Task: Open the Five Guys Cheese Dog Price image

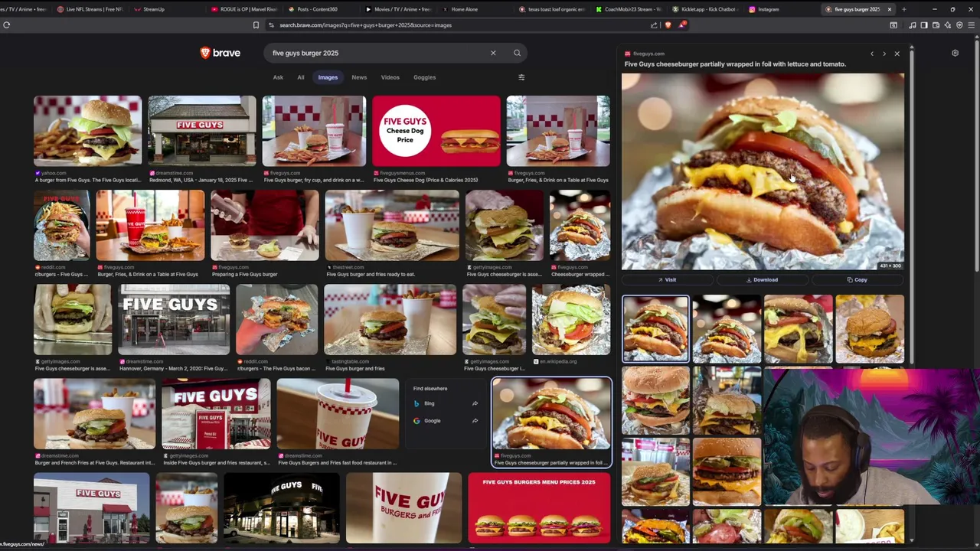Action: coord(436,131)
